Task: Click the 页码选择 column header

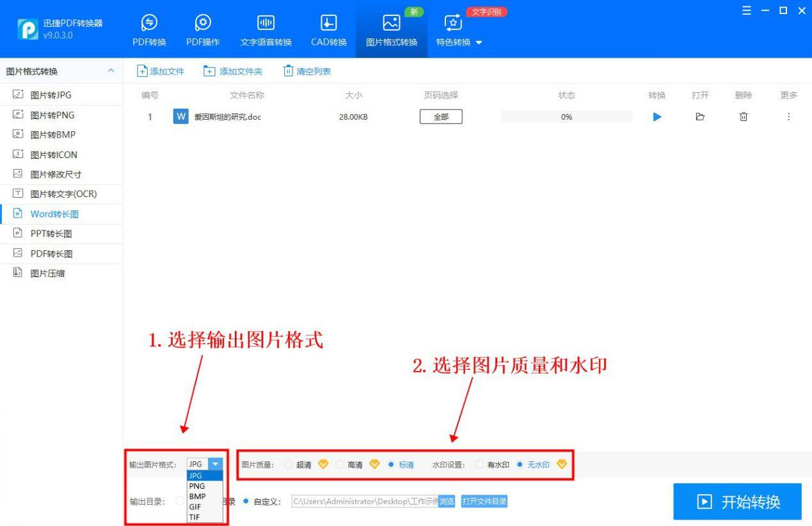Action: (x=441, y=95)
